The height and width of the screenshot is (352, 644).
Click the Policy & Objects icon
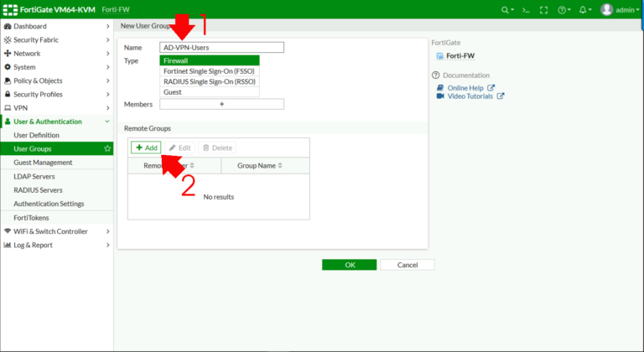tap(8, 80)
